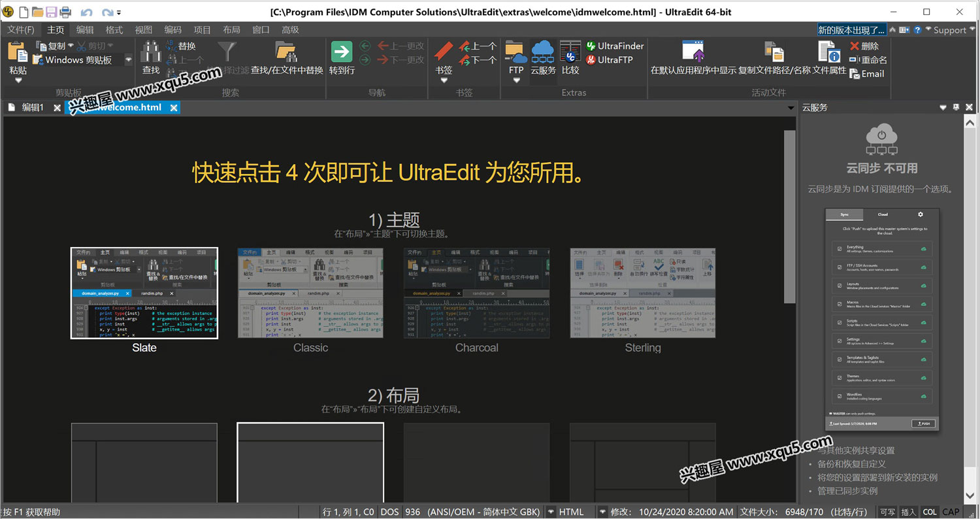
Task: Open the FTP folder icon
Action: tap(515, 52)
